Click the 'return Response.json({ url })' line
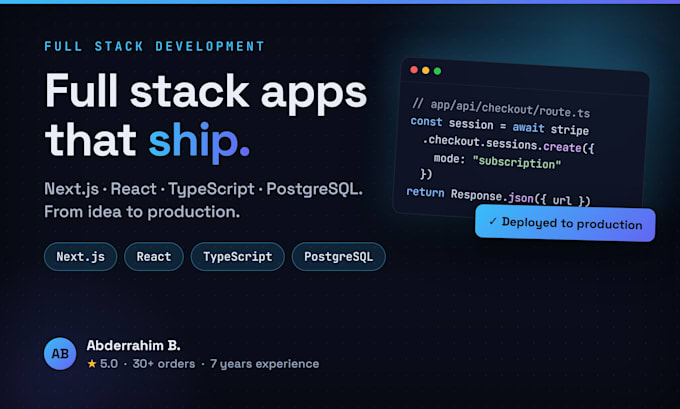The image size is (680, 409). click(x=498, y=197)
